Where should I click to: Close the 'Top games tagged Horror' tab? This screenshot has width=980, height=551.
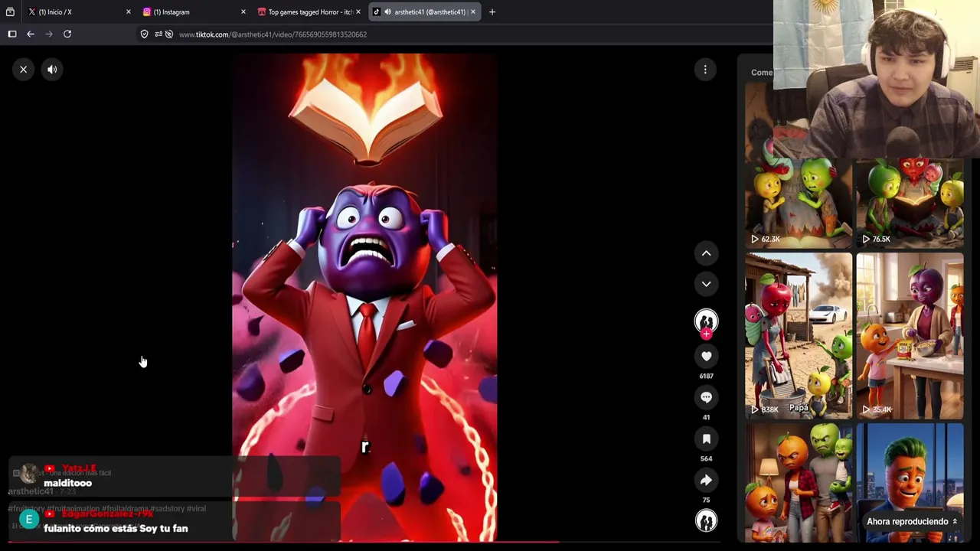coord(358,11)
